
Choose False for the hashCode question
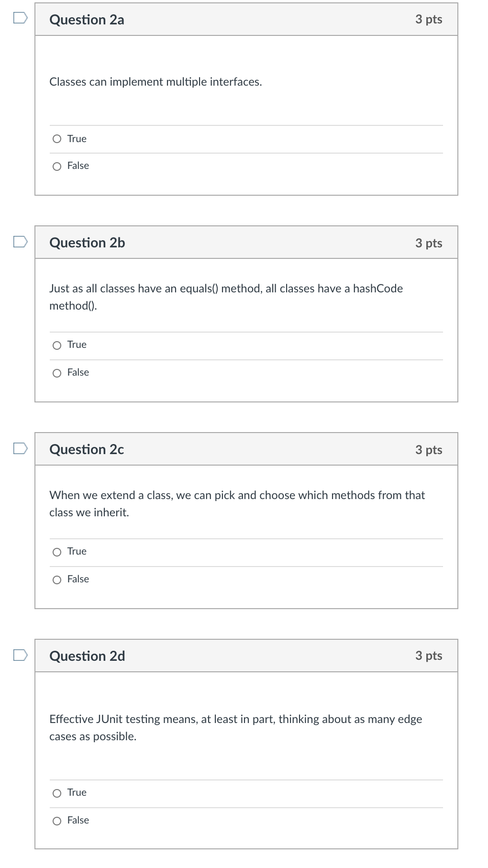click(57, 373)
